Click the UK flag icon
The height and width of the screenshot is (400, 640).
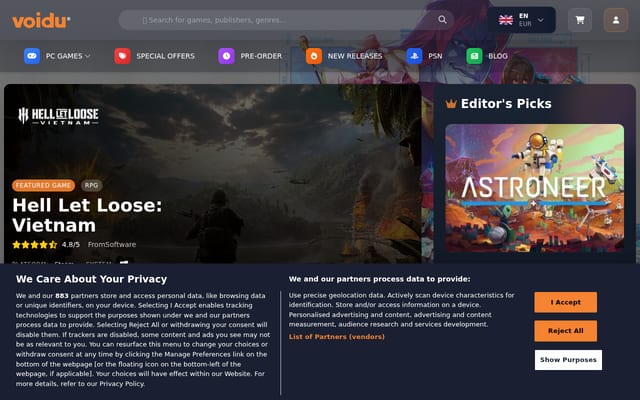coord(506,20)
